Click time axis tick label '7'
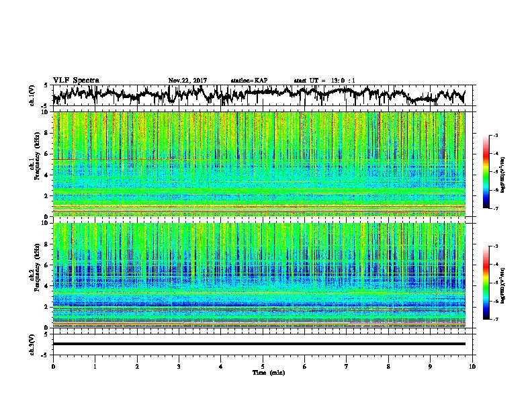The height and width of the screenshot is (411, 532). coord(347,367)
